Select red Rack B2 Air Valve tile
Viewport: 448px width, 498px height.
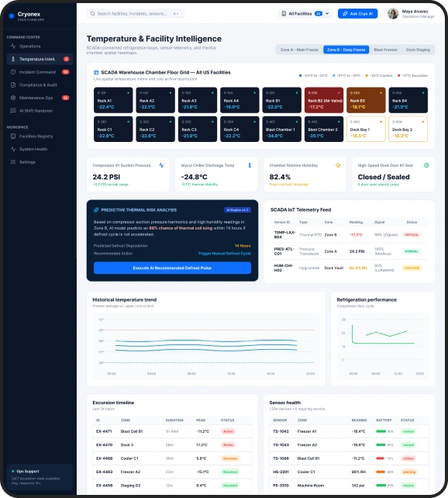(324, 100)
